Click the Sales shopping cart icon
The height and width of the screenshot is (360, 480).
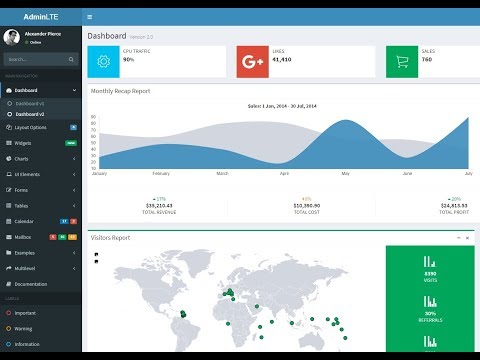pos(402,62)
